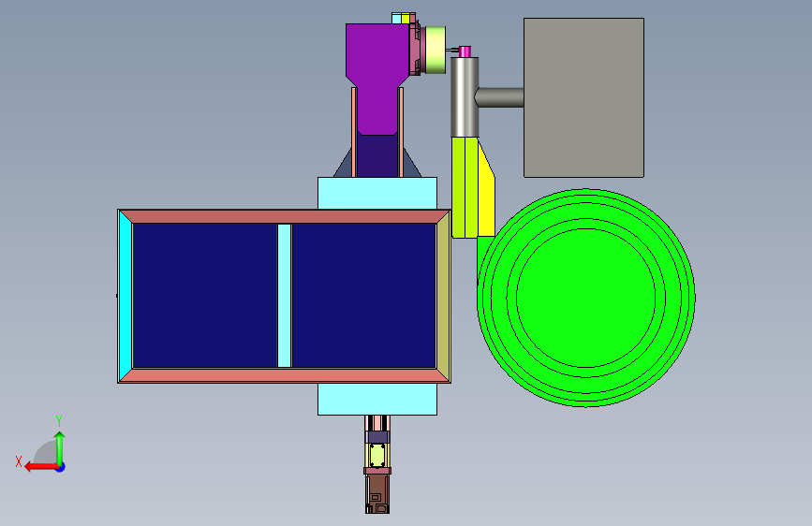Pick the bottom salmon frame bar

[285, 374]
